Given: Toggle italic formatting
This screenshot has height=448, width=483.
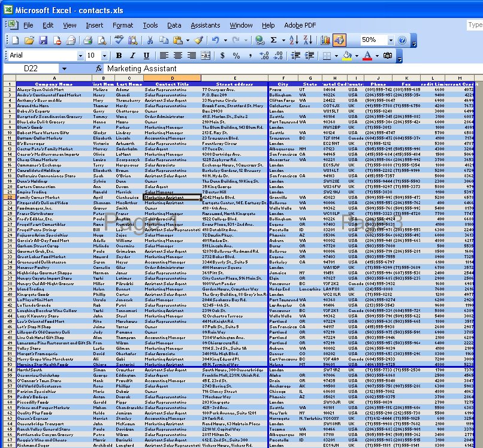Looking at the screenshot, I should pyautogui.click(x=133, y=56).
